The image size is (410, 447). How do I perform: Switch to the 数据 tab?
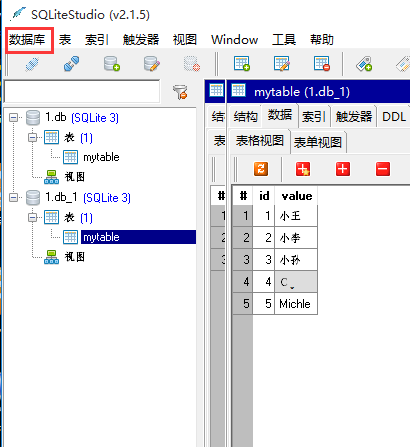(280, 115)
